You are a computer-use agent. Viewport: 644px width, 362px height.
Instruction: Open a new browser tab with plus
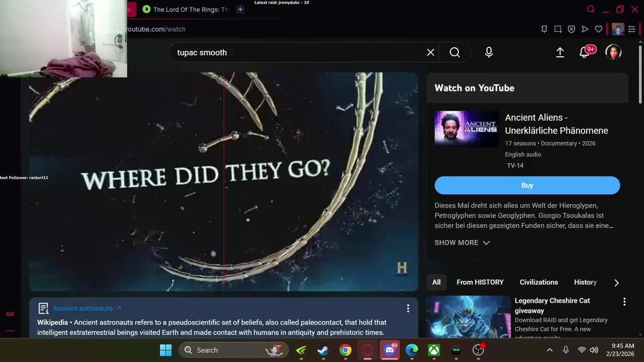coord(240,9)
